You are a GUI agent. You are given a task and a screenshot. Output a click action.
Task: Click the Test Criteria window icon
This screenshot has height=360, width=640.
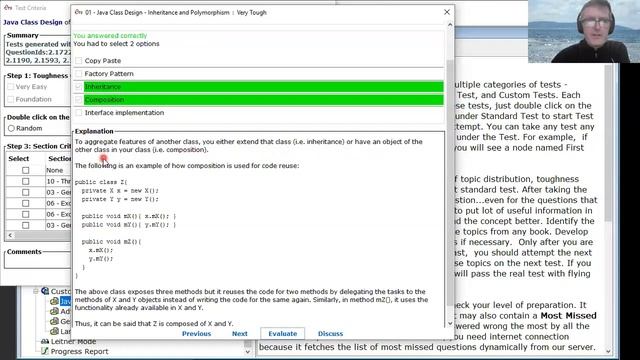click(x=8, y=7)
